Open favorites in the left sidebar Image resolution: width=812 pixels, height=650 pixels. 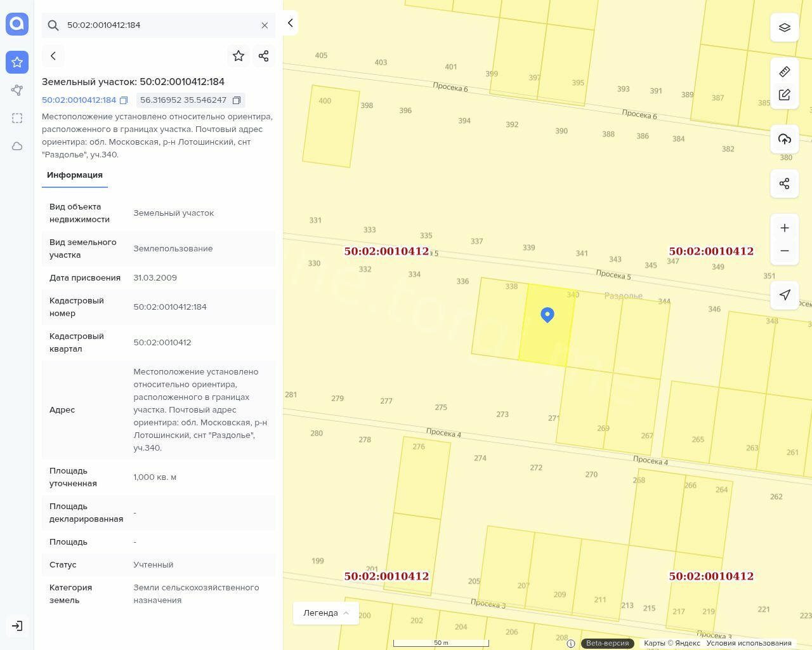[x=17, y=62]
